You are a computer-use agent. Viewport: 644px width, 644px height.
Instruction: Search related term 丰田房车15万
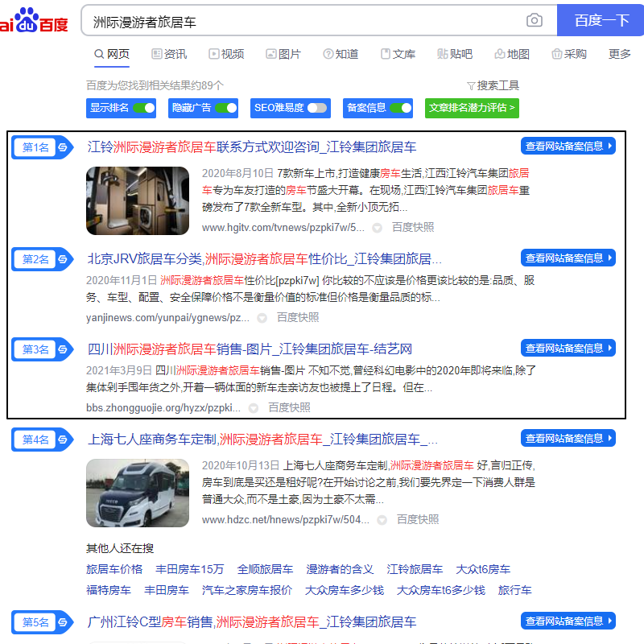pyautogui.click(x=190, y=569)
